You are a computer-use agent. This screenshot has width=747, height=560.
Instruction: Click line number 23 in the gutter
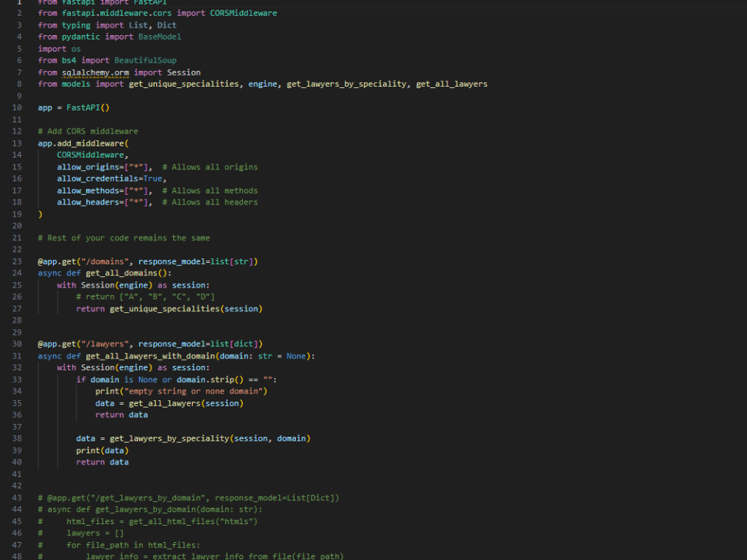[x=16, y=261]
